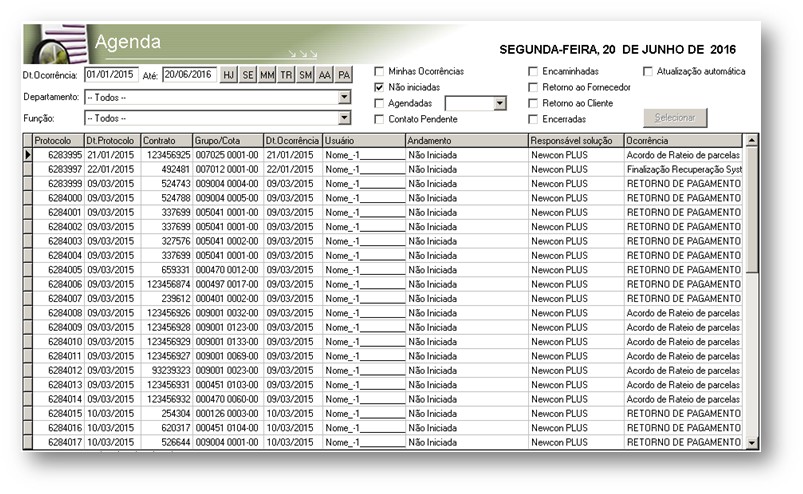This screenshot has height=494, width=803.
Task: Click the grid scroll up arrow
Action: [751, 140]
